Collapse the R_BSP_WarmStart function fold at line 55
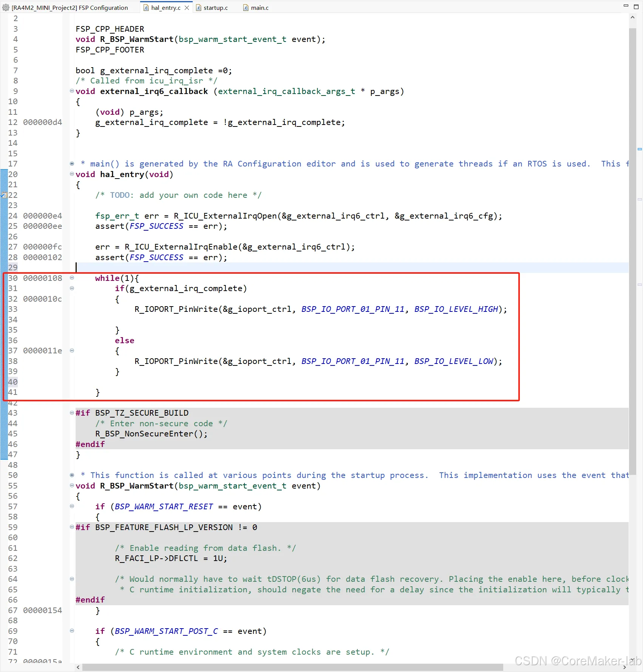The height and width of the screenshot is (672, 643). (72, 486)
